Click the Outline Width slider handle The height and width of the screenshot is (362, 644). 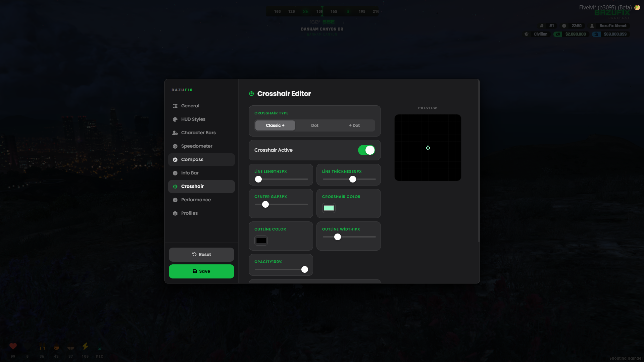pos(338,237)
